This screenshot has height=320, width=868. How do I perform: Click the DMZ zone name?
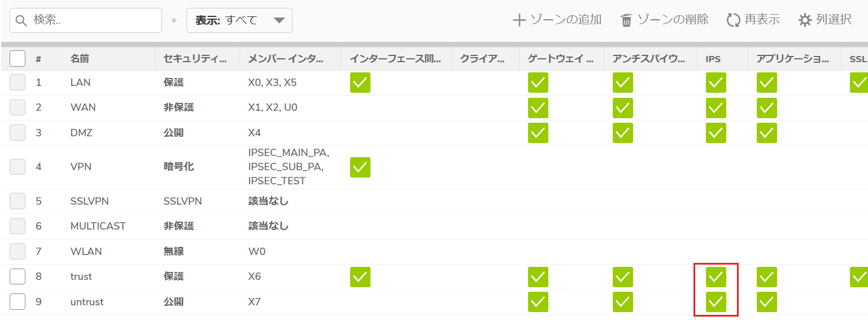coord(81,133)
